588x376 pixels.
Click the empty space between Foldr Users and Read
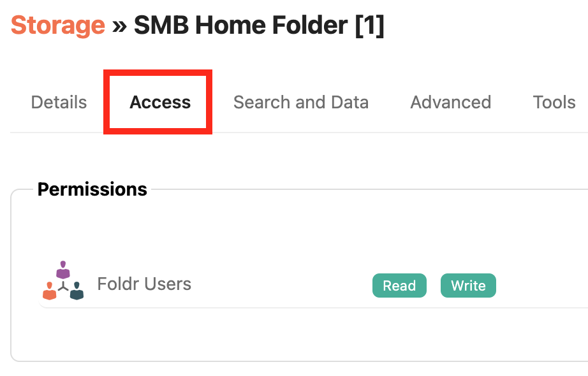281,285
